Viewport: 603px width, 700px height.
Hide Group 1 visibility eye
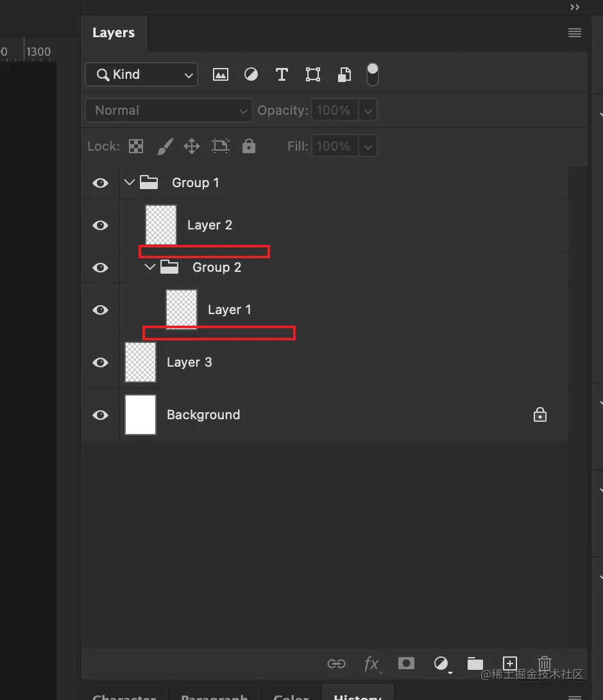tap(101, 183)
